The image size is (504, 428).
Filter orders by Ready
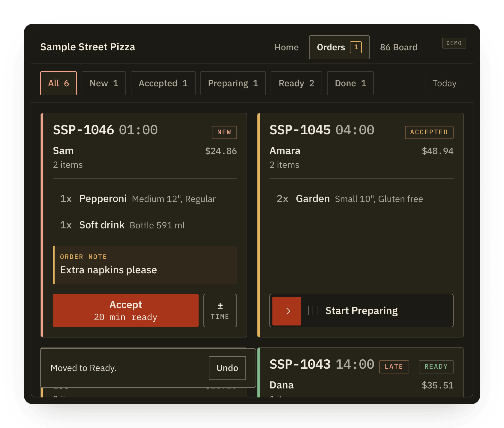click(x=296, y=83)
